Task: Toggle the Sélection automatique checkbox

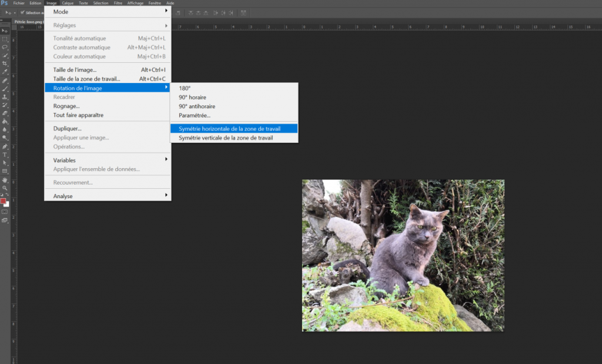Action: (22, 13)
